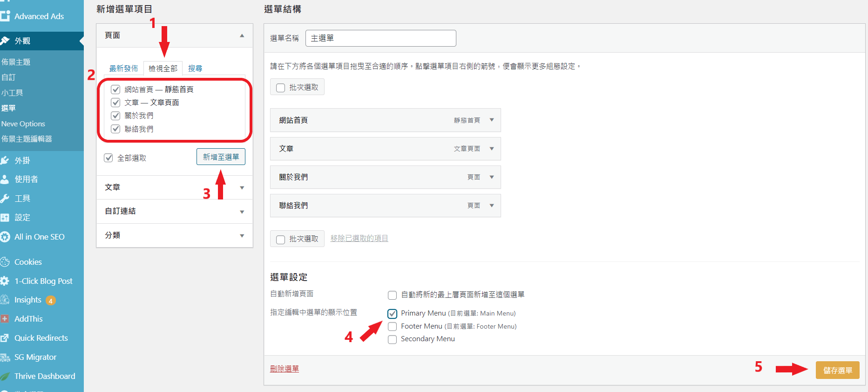Expand the 文章 accordion panel

[175, 187]
